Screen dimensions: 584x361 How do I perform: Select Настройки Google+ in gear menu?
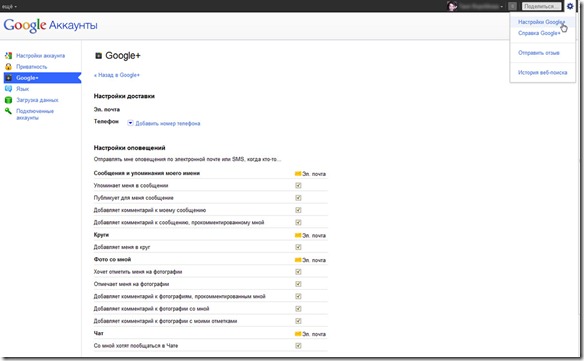(x=542, y=22)
